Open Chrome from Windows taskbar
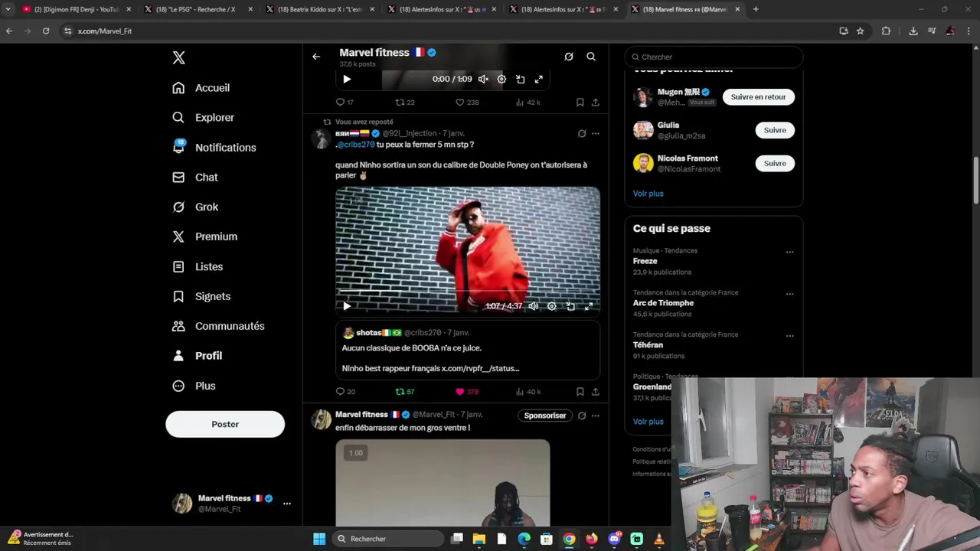 coord(569,539)
